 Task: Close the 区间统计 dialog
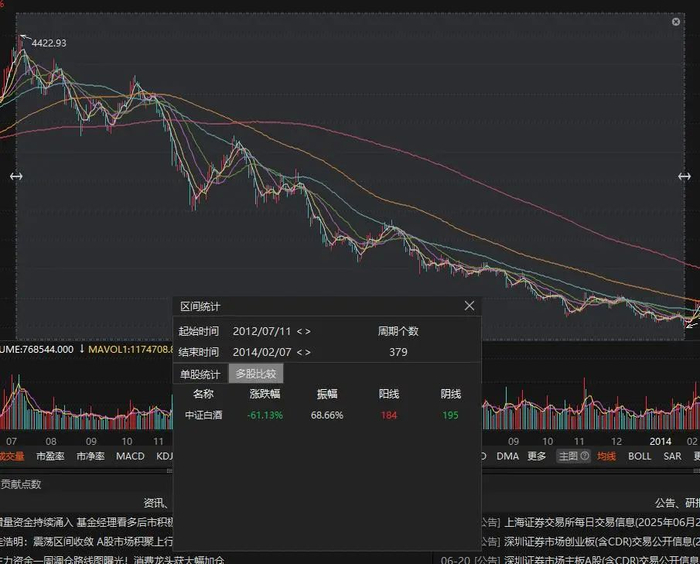470,306
